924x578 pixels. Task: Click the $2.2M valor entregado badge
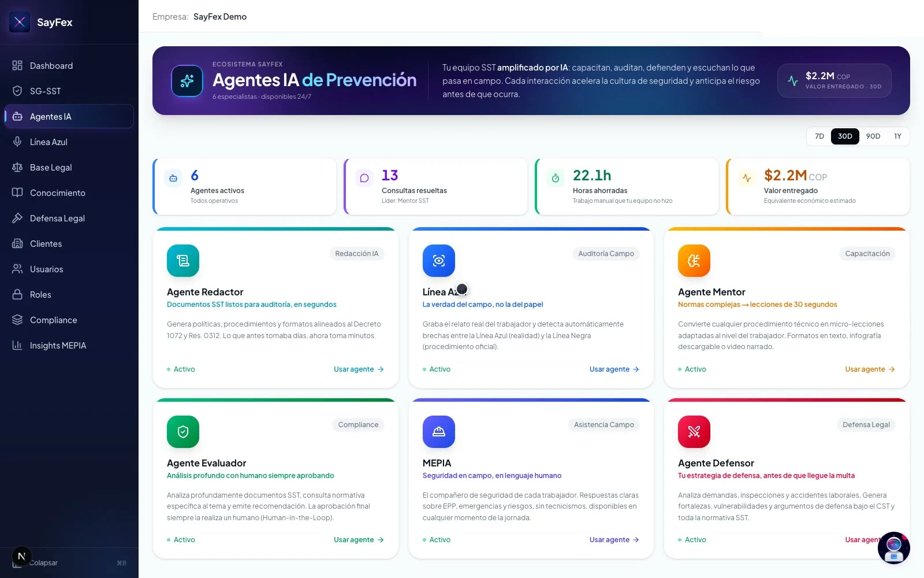(834, 80)
